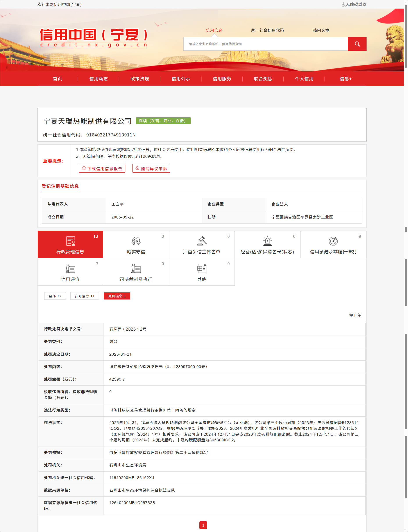This screenshot has height=532, width=408.
Task: Select the 诚实守信 category icon
Action: point(136,241)
